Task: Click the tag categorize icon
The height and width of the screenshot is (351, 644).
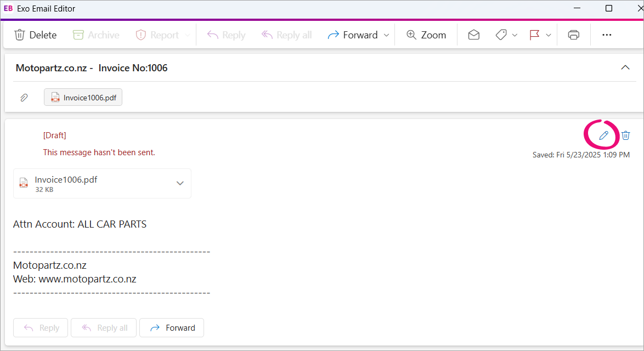Action: (500, 35)
